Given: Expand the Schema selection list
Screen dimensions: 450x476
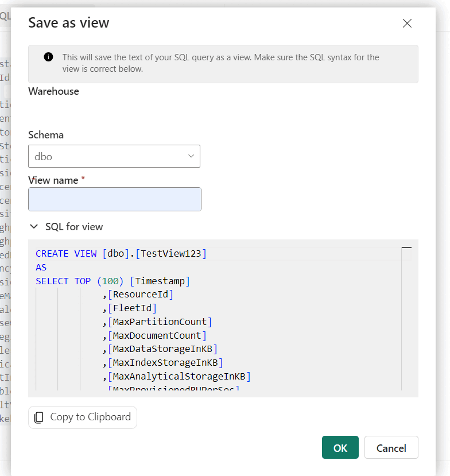Looking at the screenshot, I should tap(114, 156).
